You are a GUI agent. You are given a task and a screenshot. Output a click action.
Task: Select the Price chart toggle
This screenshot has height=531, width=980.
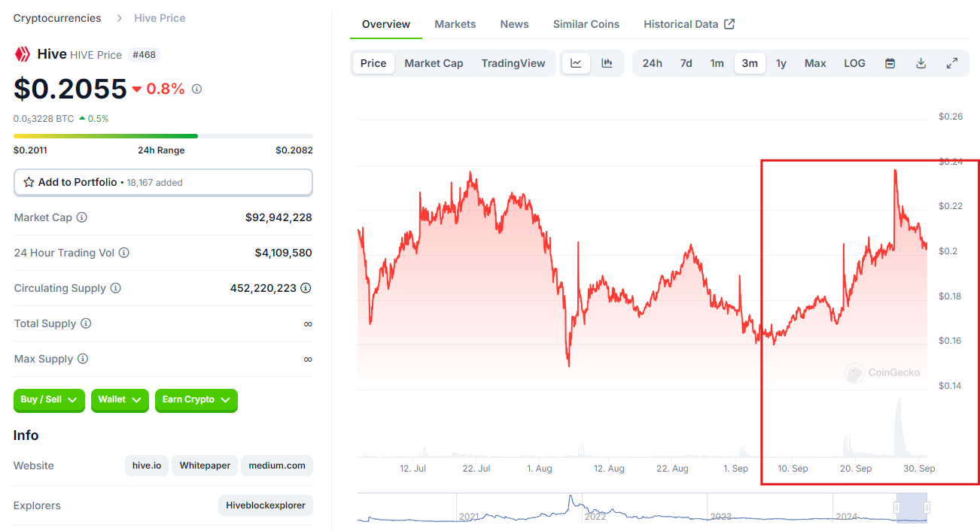pyautogui.click(x=373, y=63)
